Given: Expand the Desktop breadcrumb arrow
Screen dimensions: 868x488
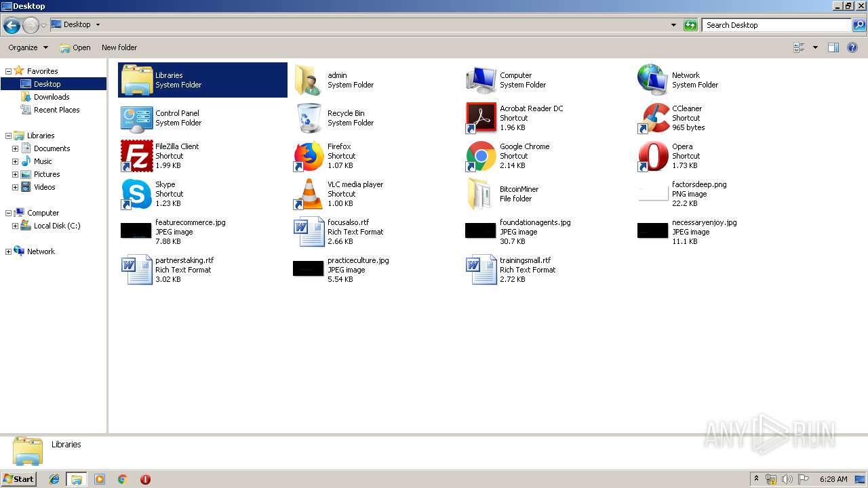Looking at the screenshot, I should coord(98,24).
